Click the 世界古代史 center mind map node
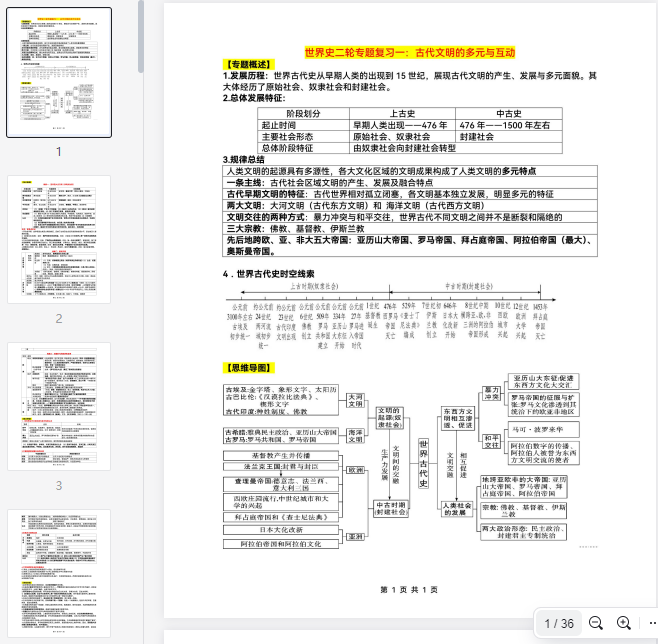Viewport: 658px width, 644px height. (423, 462)
